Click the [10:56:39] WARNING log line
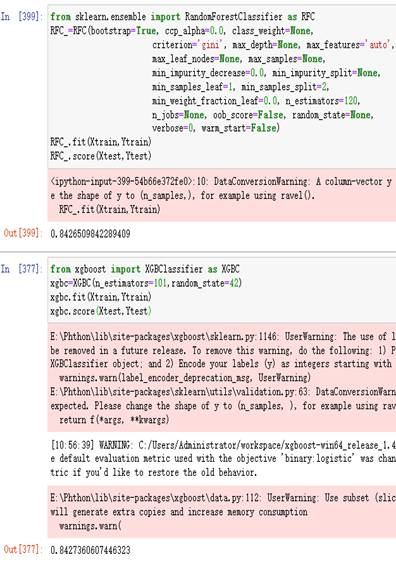The image size is (396, 567). [x=223, y=445]
